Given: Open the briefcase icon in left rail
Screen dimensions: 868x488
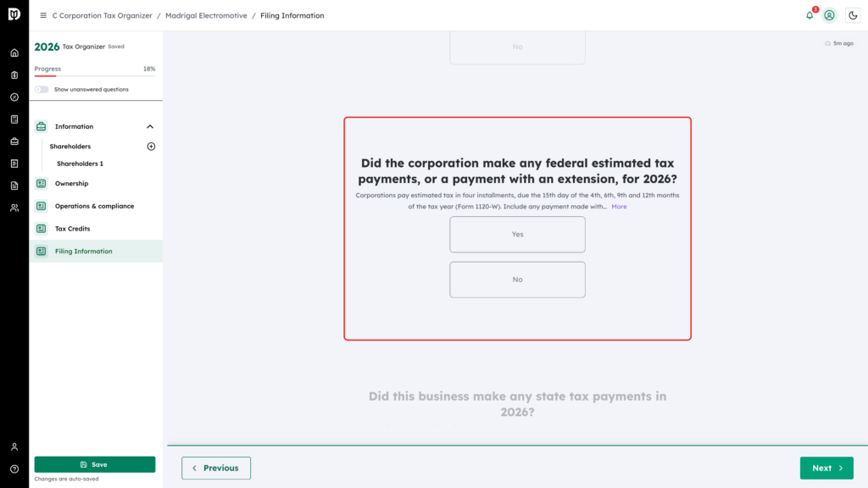Looking at the screenshot, I should 14,141.
